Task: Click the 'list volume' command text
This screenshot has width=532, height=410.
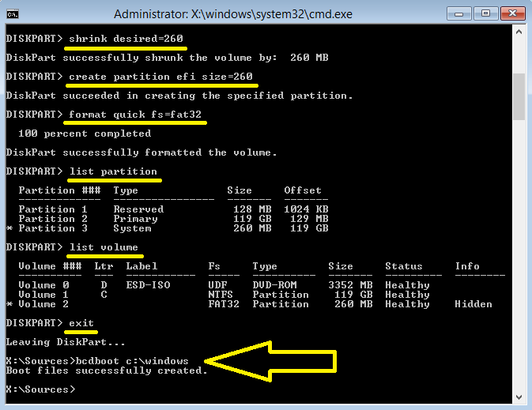Action: pos(104,247)
